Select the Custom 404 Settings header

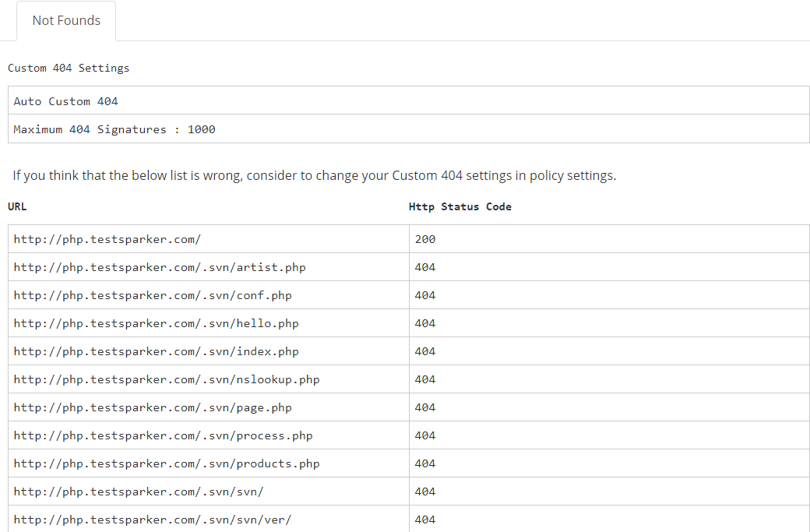69,68
